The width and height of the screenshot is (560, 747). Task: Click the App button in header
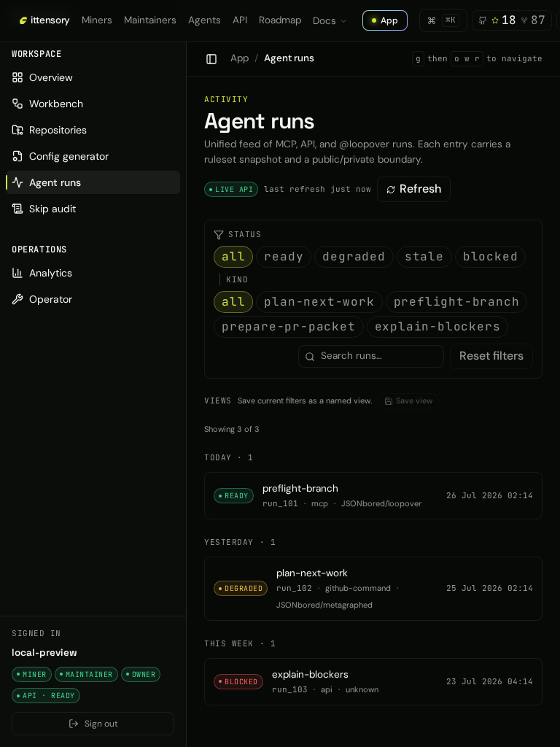pos(385,20)
